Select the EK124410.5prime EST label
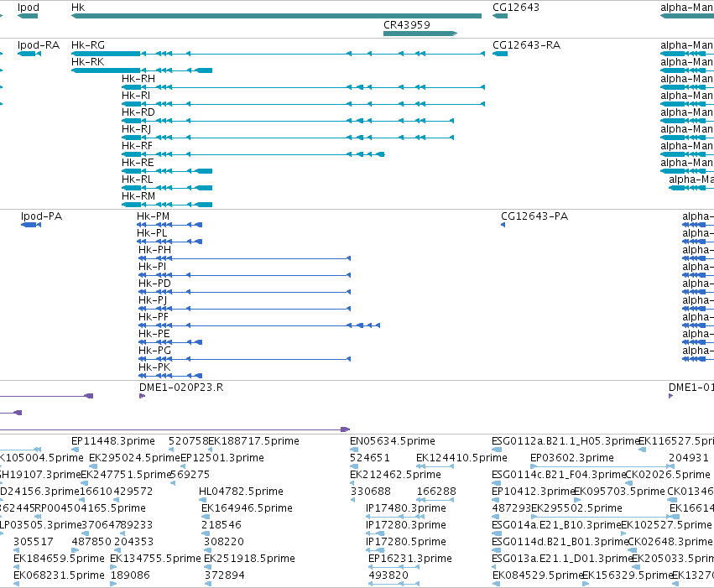Screen dimensions: 714x588 click(x=461, y=458)
